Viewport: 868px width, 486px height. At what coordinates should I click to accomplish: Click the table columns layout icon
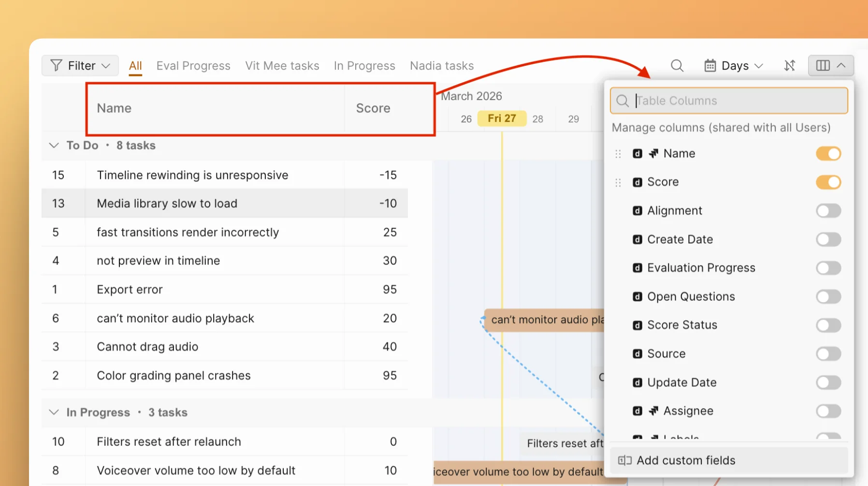point(823,66)
